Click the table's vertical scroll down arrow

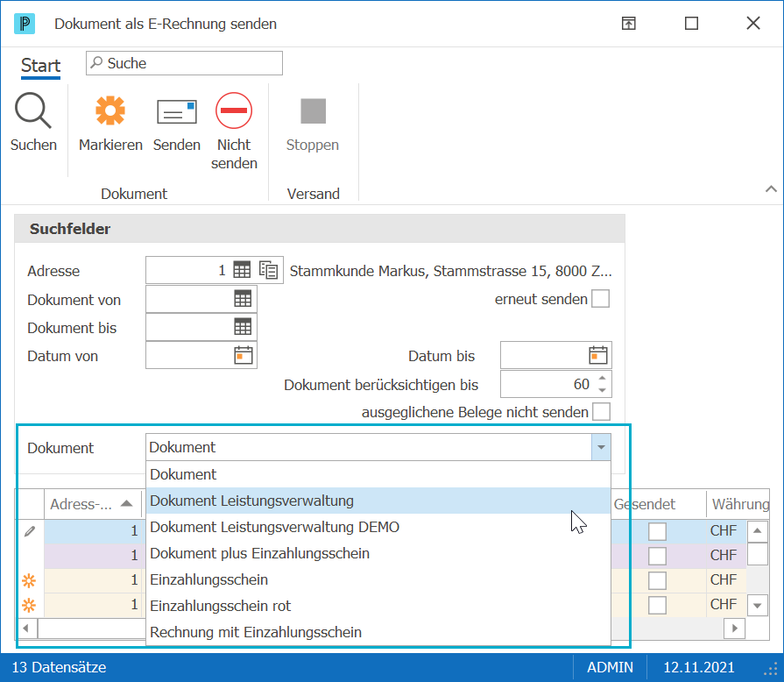pyautogui.click(x=758, y=606)
